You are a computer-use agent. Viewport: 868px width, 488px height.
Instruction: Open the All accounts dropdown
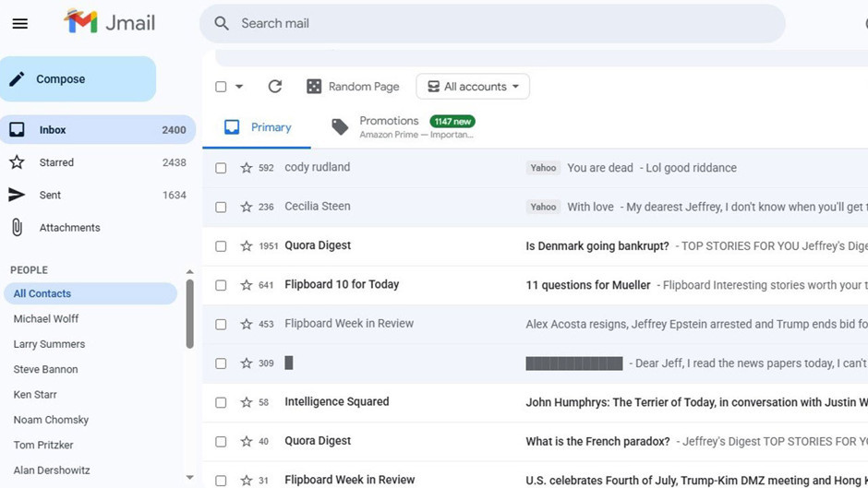tap(473, 87)
